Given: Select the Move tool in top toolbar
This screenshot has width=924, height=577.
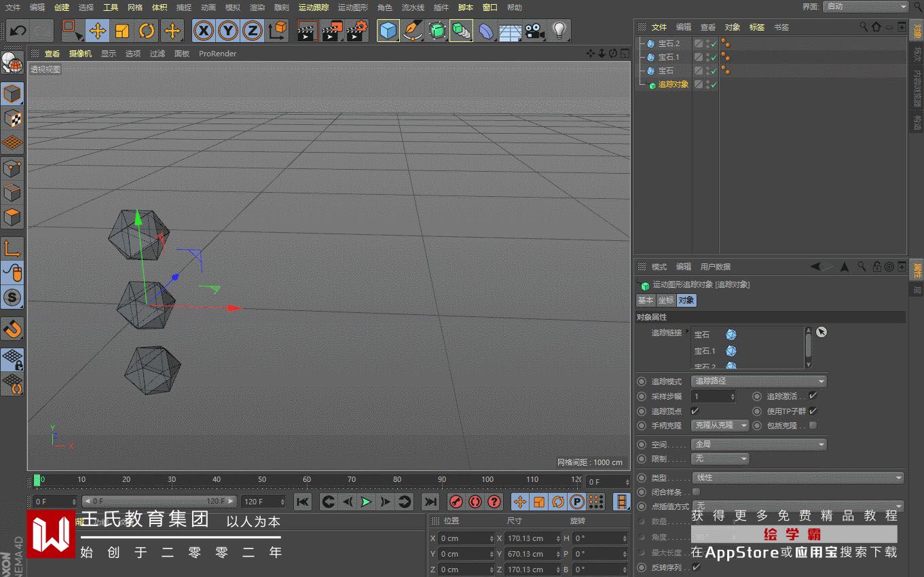Looking at the screenshot, I should [97, 31].
